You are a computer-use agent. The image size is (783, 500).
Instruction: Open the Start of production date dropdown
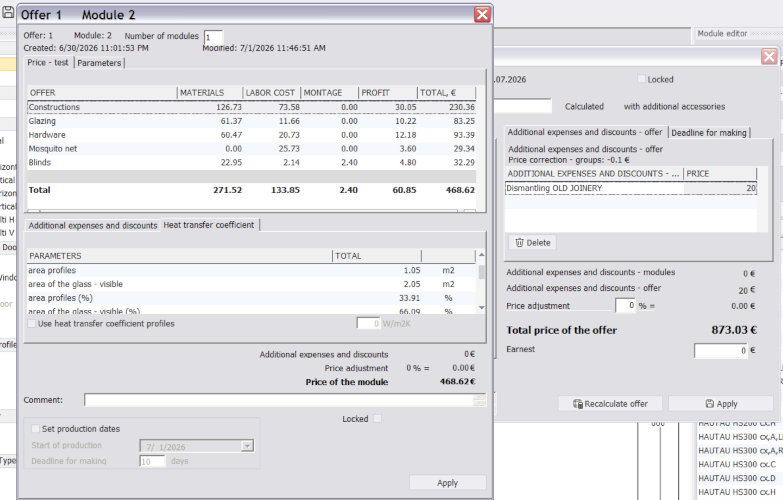coord(247,446)
